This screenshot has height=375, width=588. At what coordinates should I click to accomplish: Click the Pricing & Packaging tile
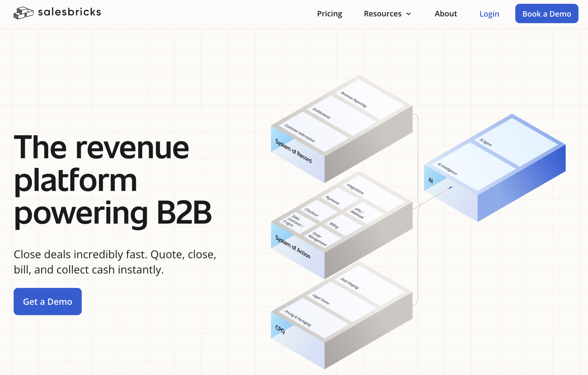314,318
